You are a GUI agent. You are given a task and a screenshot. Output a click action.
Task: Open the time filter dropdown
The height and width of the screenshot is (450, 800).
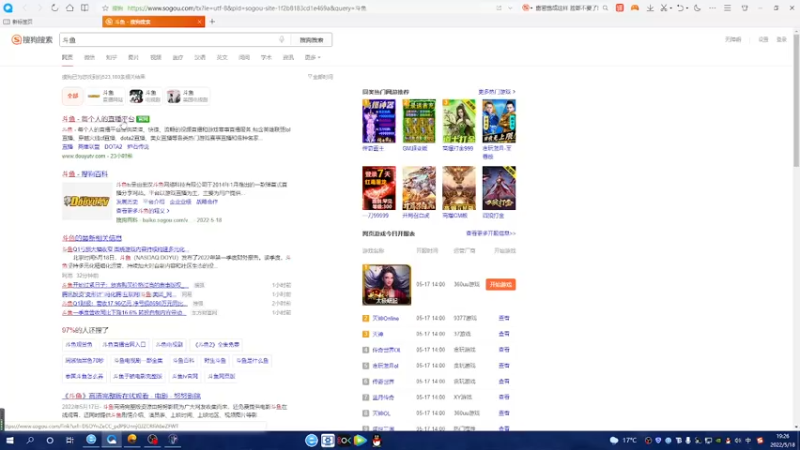320,77
